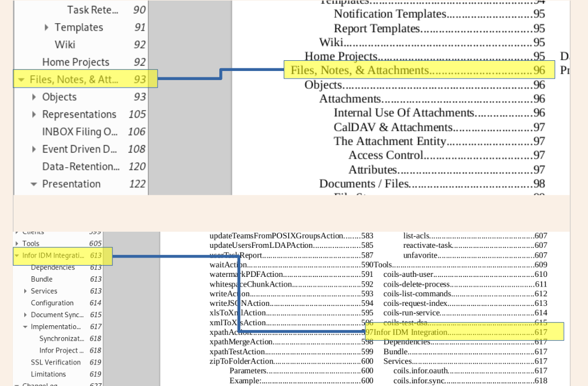This screenshot has width=588, height=386.
Task: Collapse the Presentation outline section arrow
Action: point(34,184)
